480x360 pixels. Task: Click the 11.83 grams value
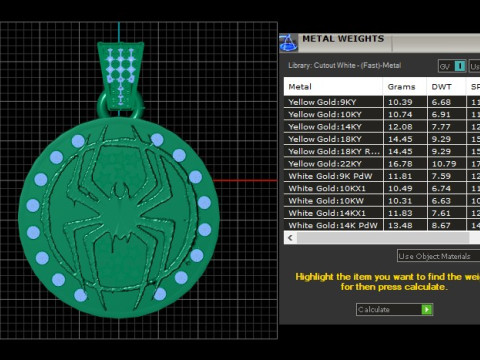click(400, 213)
